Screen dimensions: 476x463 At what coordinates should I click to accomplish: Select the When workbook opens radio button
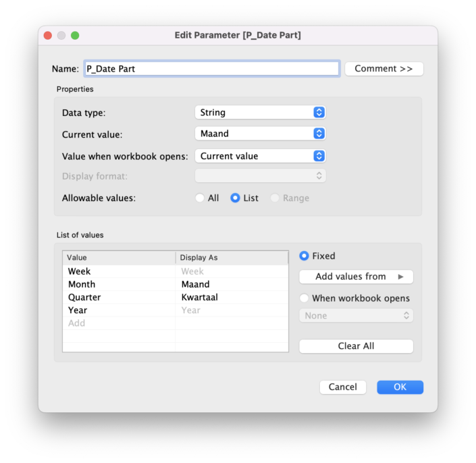[x=305, y=298]
